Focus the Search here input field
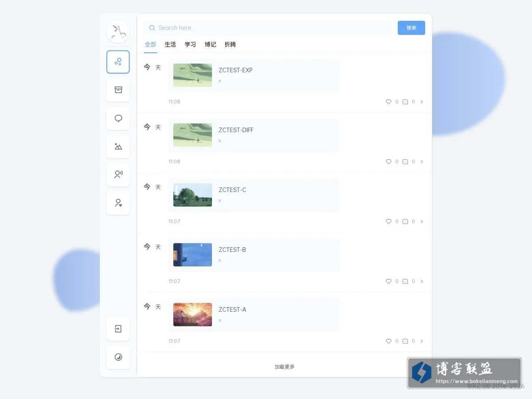Image resolution: width=532 pixels, height=399 pixels. (x=268, y=28)
